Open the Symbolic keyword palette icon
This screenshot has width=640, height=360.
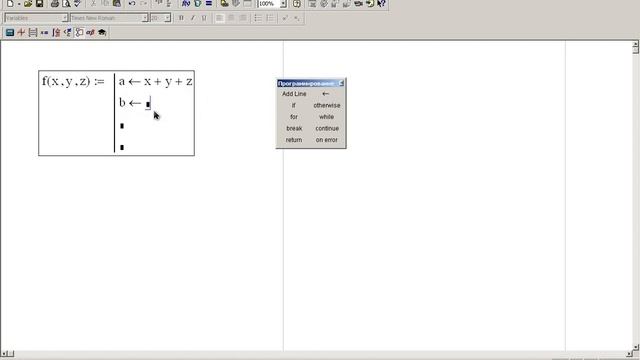click(102, 32)
